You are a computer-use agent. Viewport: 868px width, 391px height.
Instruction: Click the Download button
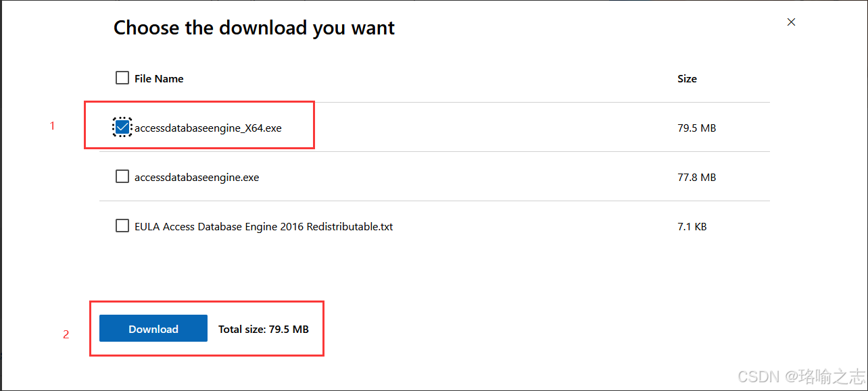(153, 328)
